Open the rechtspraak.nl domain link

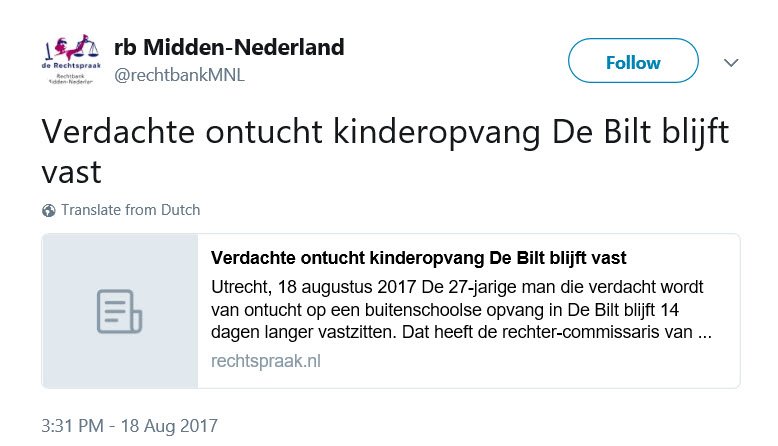pos(265,361)
